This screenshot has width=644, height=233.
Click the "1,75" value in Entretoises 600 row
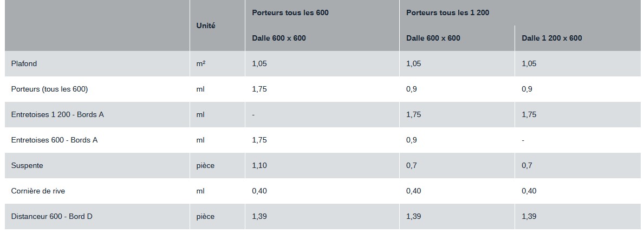(x=259, y=140)
